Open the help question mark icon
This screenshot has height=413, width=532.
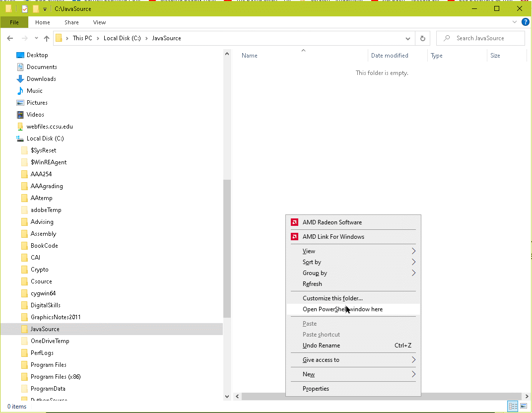tap(525, 22)
